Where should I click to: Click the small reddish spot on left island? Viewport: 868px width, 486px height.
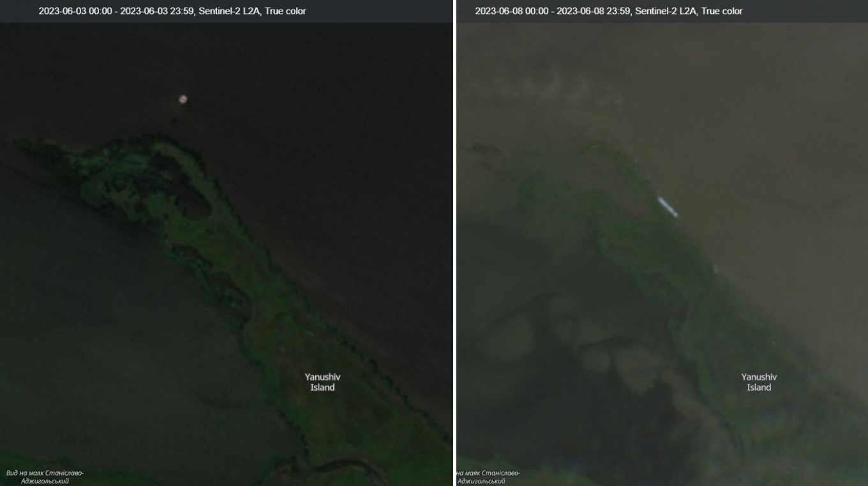tap(281, 349)
